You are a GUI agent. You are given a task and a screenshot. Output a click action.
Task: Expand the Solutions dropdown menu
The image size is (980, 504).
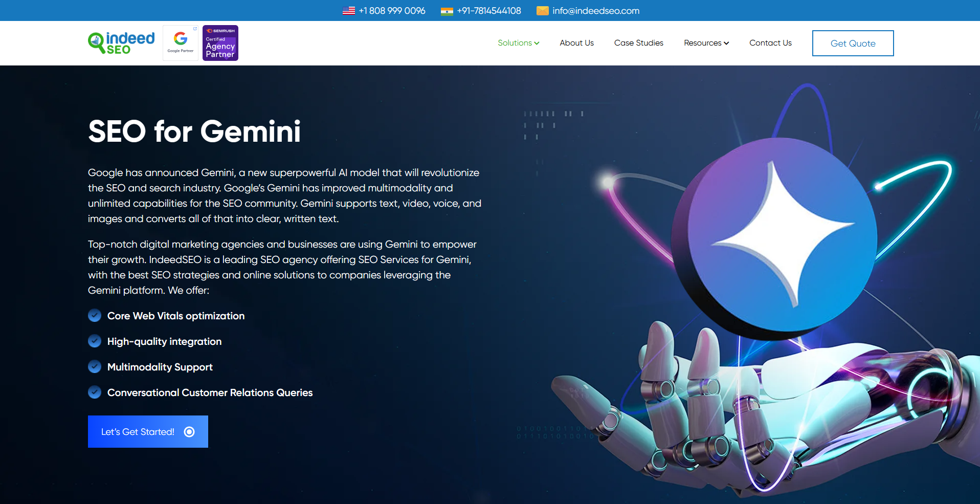[x=519, y=43]
